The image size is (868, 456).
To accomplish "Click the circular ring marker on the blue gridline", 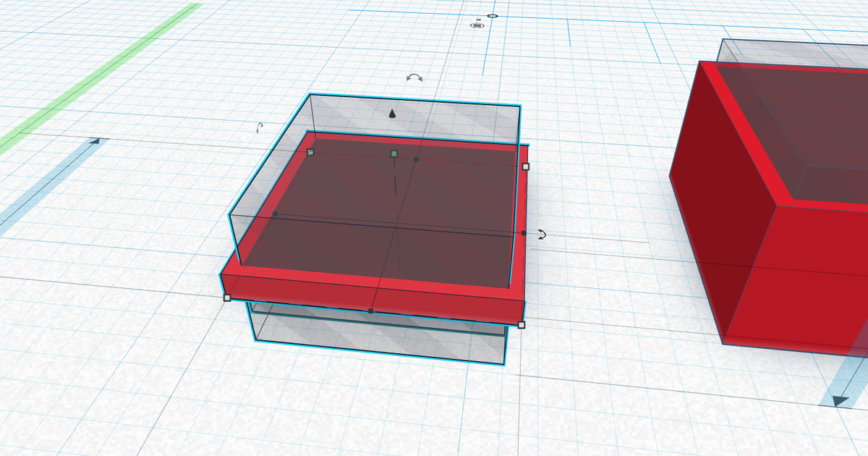I will [493, 16].
